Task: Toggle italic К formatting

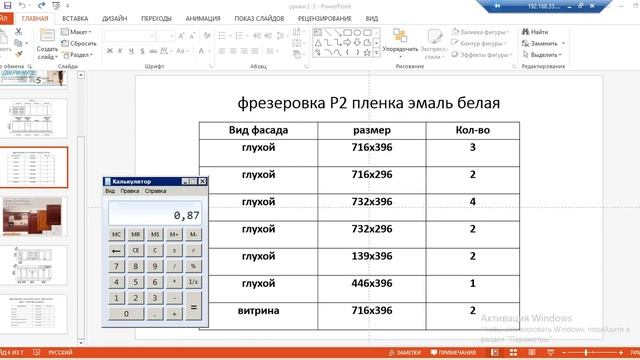Action: 120,51
